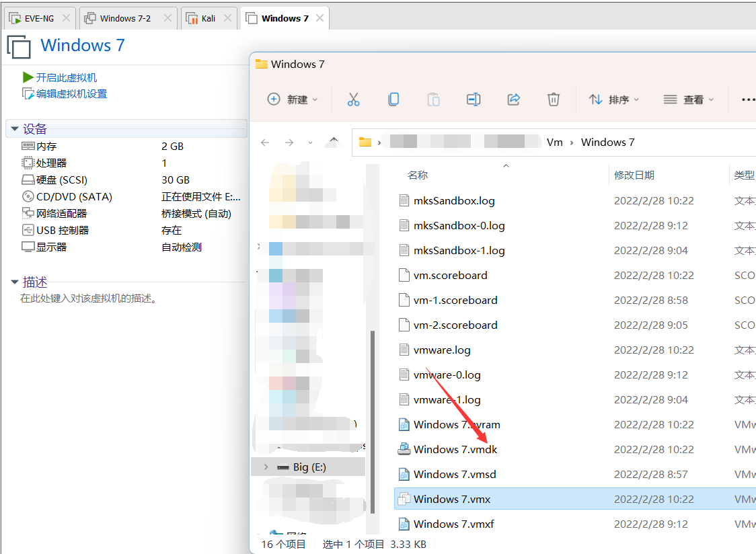Open the 新建 (New) dropdown
The height and width of the screenshot is (554, 756).
pyautogui.click(x=293, y=100)
